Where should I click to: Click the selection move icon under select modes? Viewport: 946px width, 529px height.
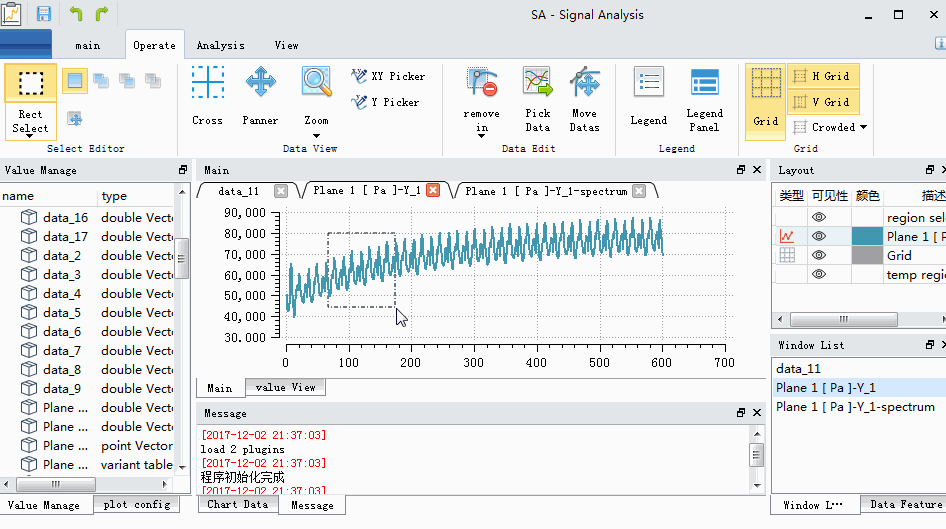(75, 118)
